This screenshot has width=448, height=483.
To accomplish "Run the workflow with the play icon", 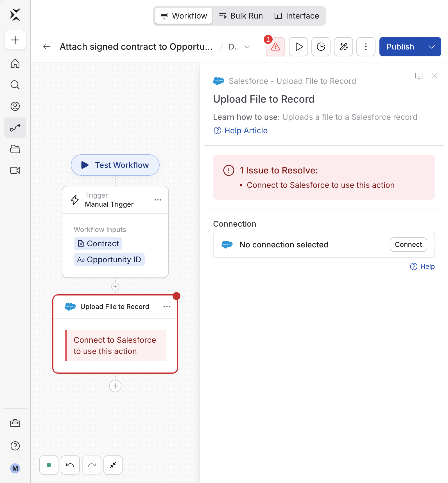I will click(x=298, y=47).
